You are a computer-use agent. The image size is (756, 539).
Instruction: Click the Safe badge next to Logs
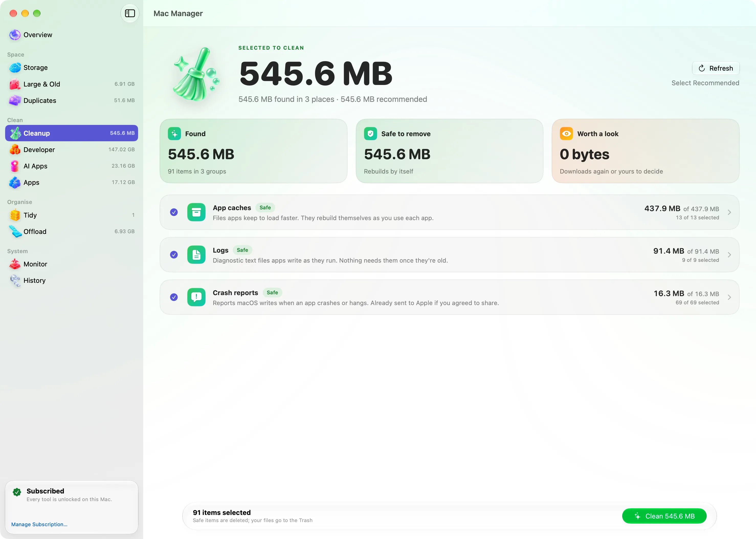[242, 250]
